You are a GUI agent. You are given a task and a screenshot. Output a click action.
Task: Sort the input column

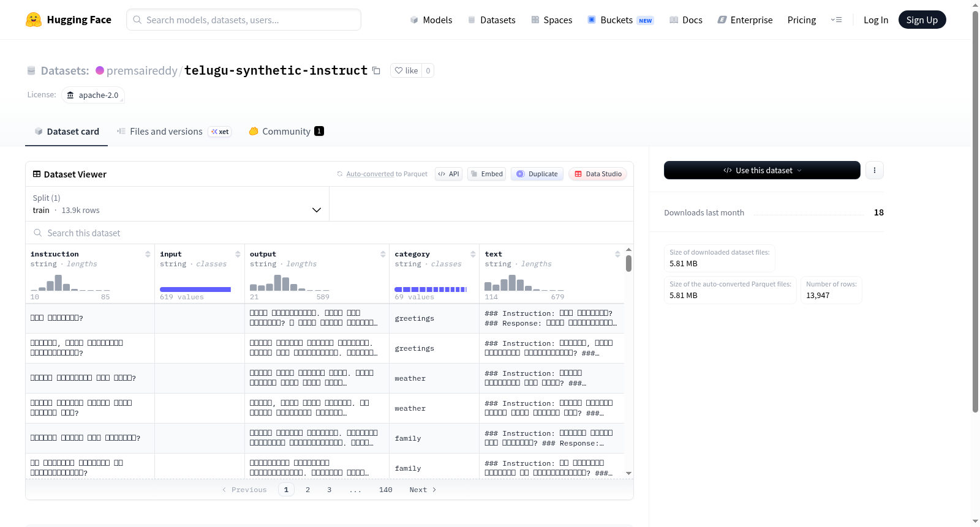click(x=238, y=254)
